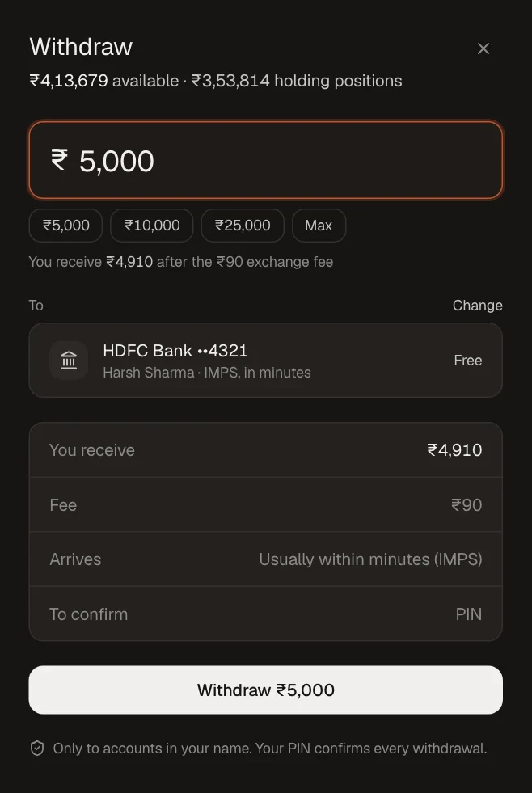Click the rupee symbol in the amount field
532x793 pixels.
click(59, 159)
